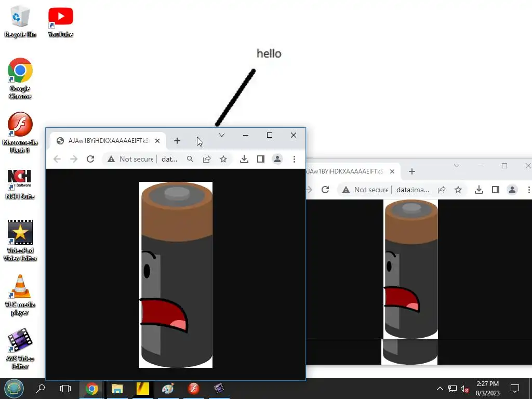Maximize the front Chrome window

coord(270,135)
